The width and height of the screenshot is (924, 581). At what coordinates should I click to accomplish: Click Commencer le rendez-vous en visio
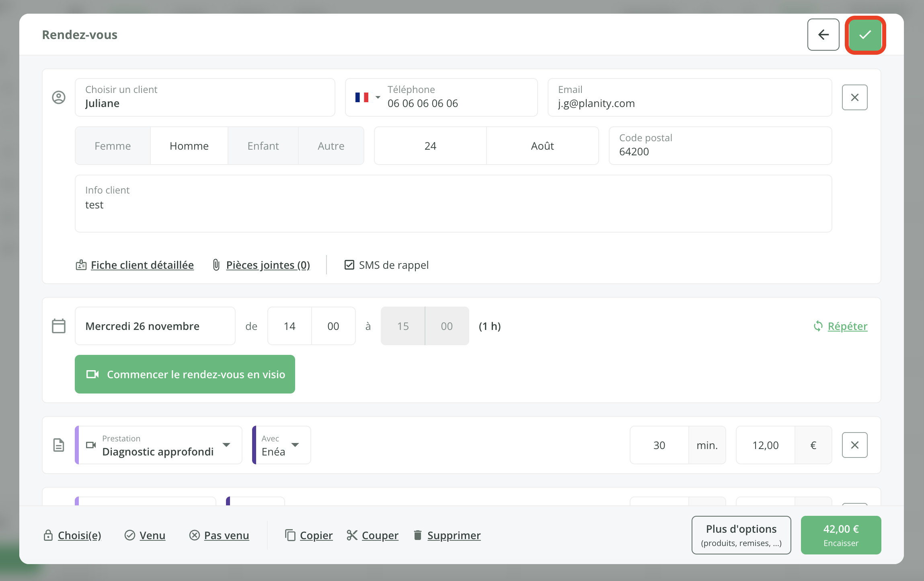[185, 374]
